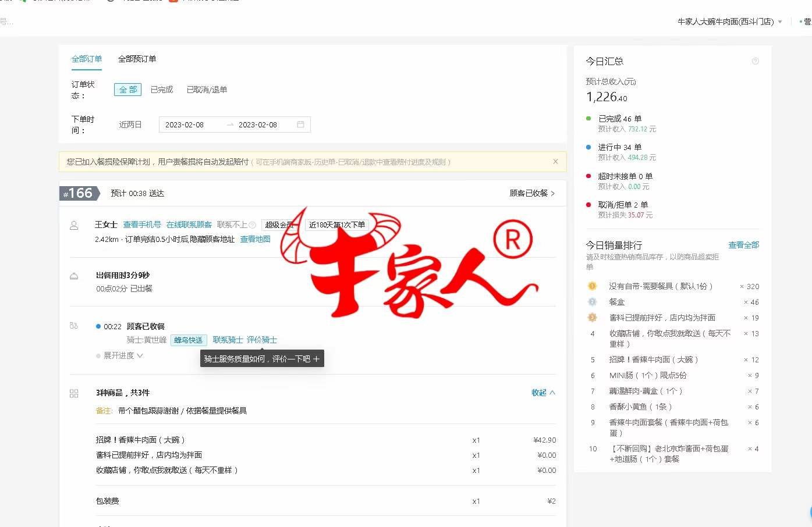Click 查看全部 in sales ranking
812x527 pixels.
point(744,245)
